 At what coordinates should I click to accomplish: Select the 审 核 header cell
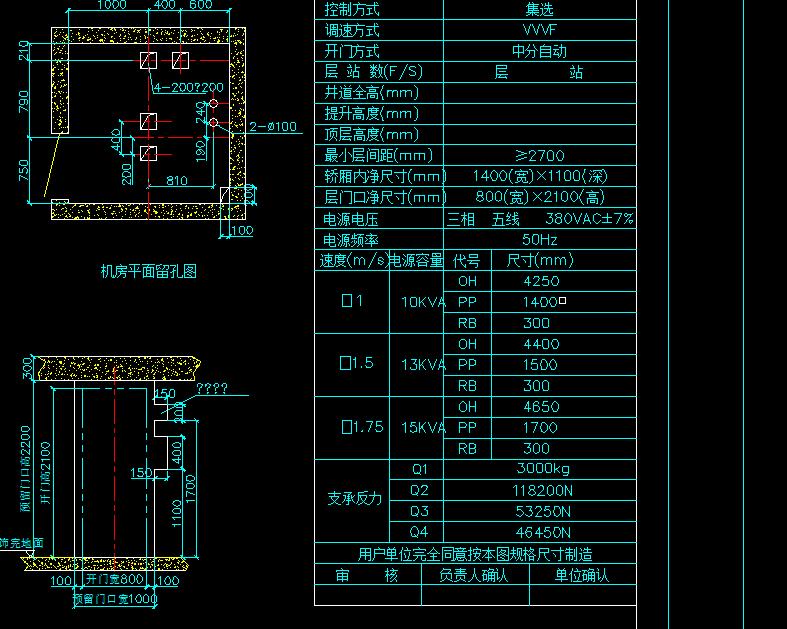367,575
